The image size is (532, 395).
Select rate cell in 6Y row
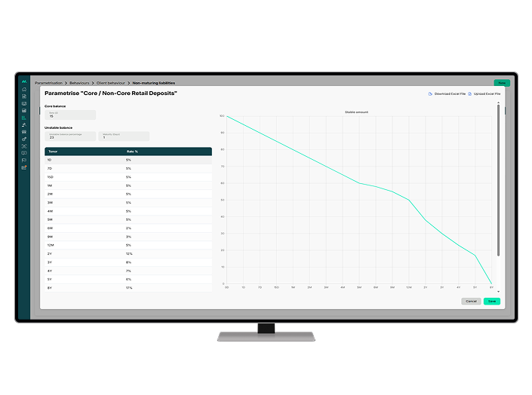129,288
